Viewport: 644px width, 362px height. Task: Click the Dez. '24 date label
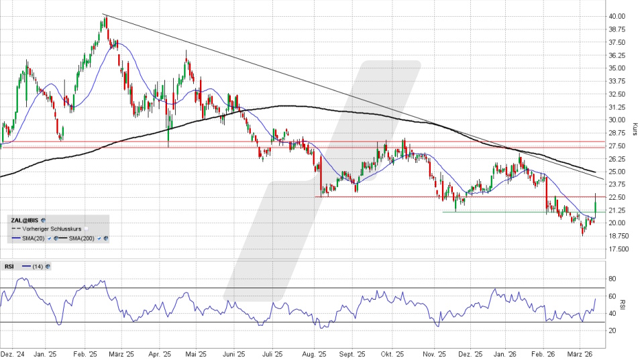[x=13, y=353]
